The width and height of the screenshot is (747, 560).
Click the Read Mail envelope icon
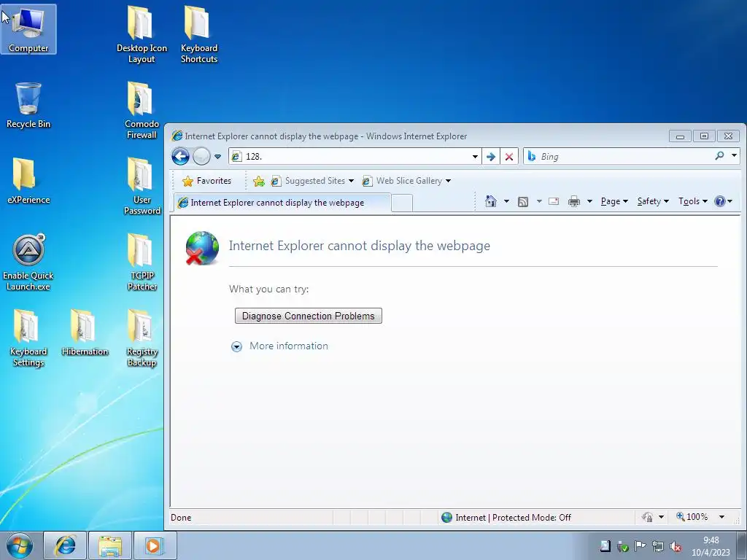[554, 201]
